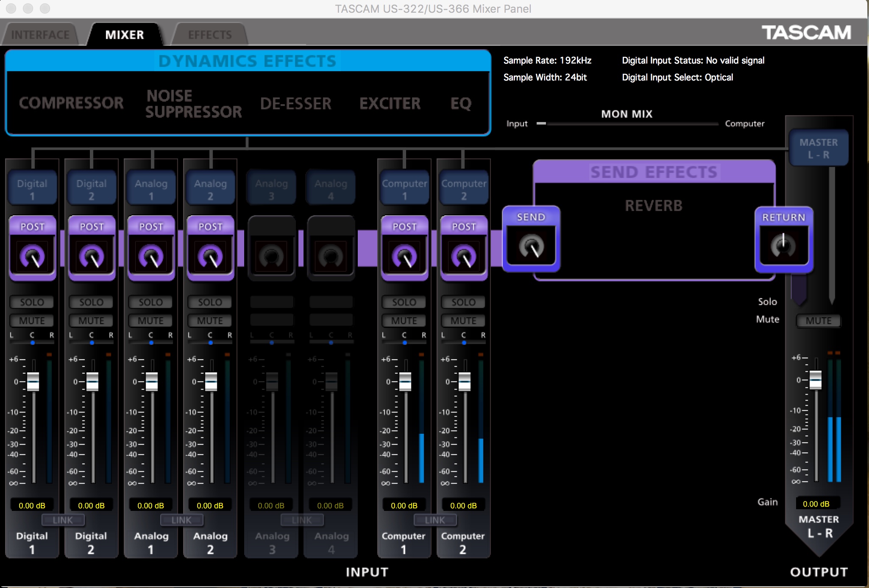
Task: Mute the Analog 1 channel
Action: tap(151, 321)
